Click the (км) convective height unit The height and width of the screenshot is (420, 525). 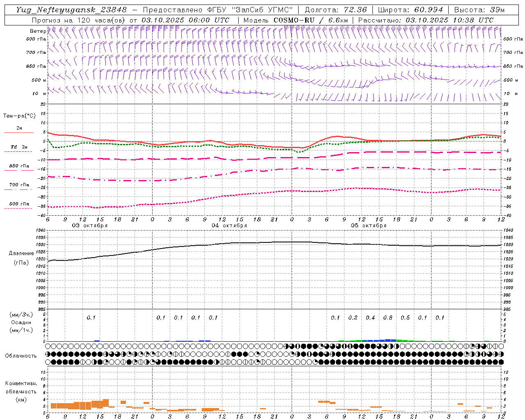point(21,399)
